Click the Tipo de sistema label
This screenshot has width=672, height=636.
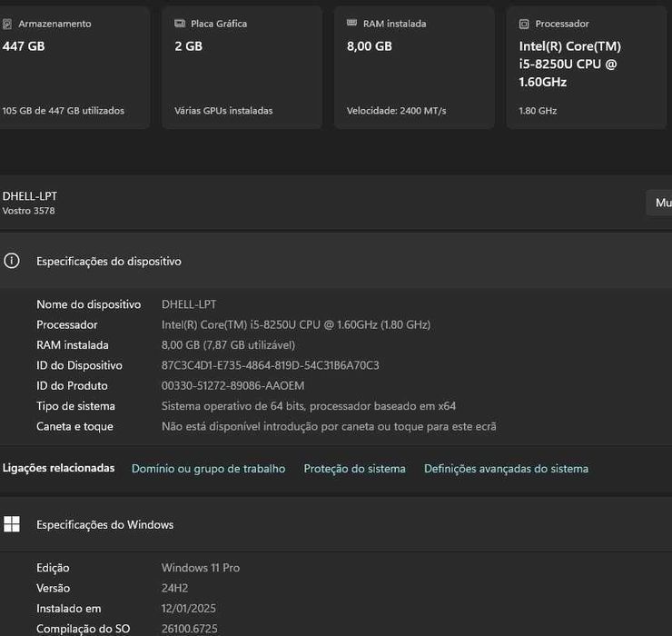click(x=76, y=406)
